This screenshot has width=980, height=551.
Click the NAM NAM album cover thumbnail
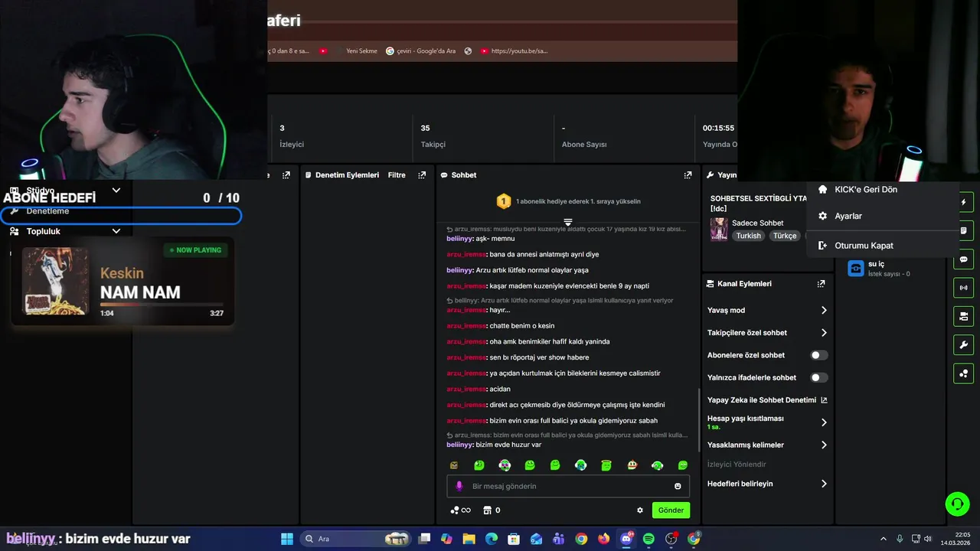click(55, 281)
